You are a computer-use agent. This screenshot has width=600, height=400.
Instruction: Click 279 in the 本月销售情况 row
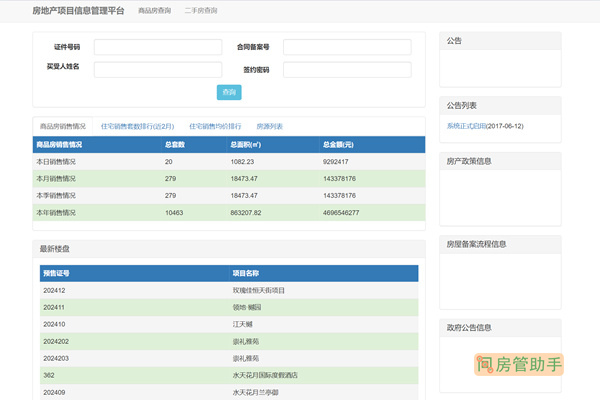click(x=171, y=179)
